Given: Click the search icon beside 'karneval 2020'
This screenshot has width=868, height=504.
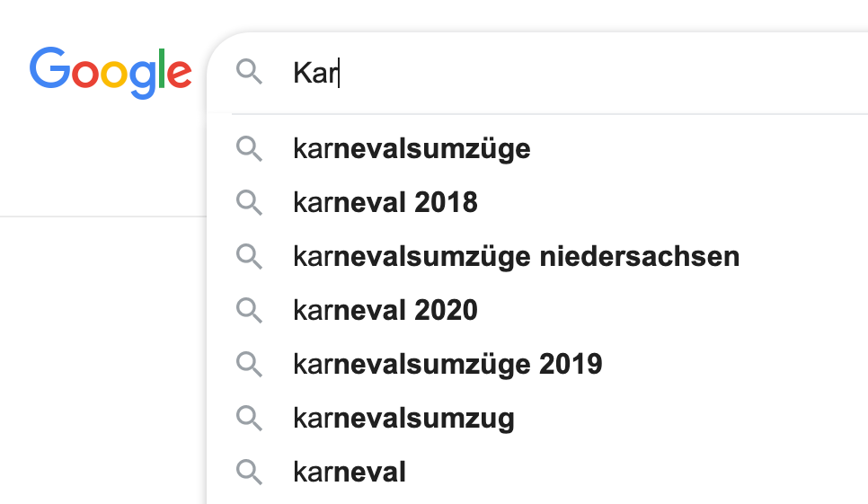Looking at the screenshot, I should [249, 310].
